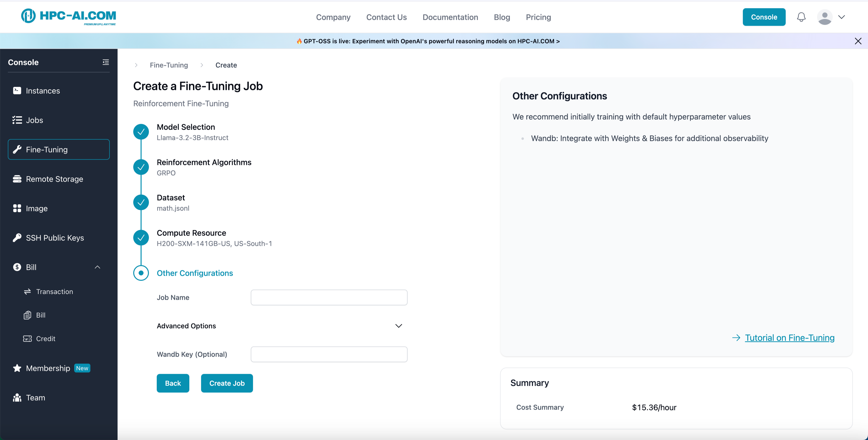Open Tutorial on Fine-Tuning link

pos(789,338)
